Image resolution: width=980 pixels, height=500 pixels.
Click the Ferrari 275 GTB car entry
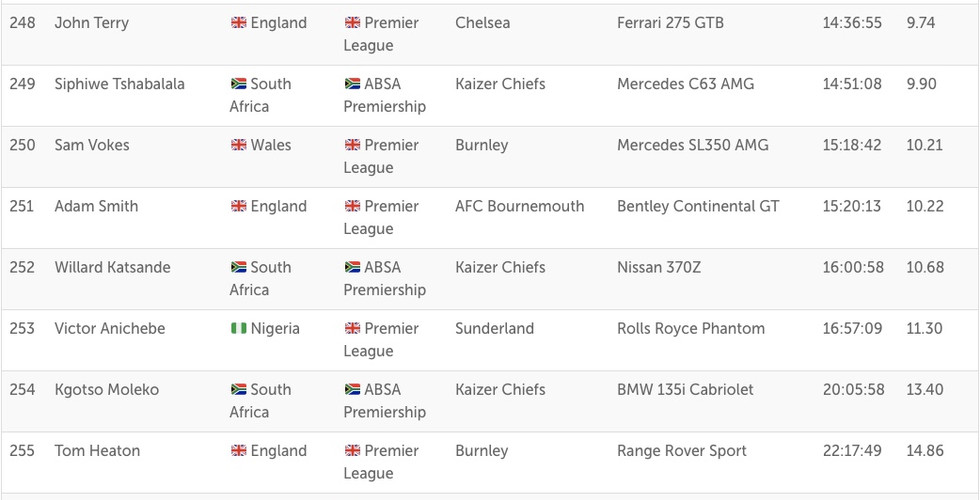click(670, 23)
